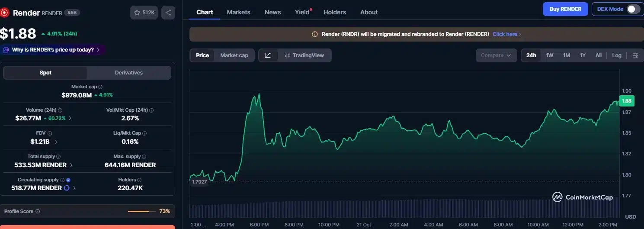Click the circulating supply progress ring icon
This screenshot has width=644, height=229.
[x=67, y=188]
